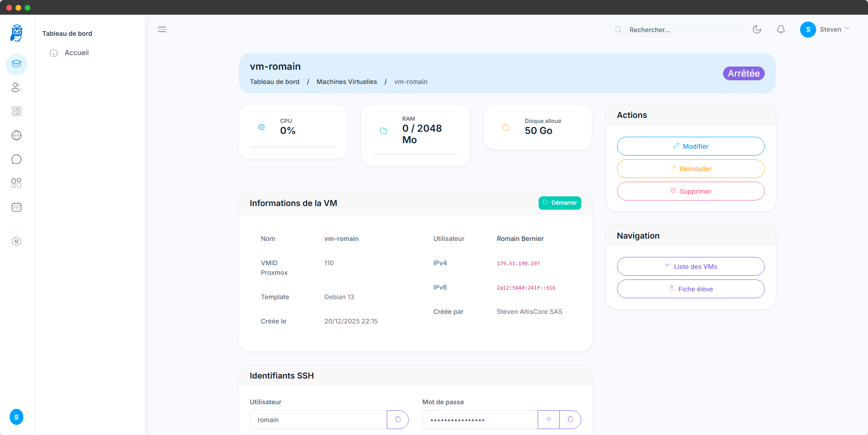Navigate to Tableau de bord breadcrumb link
Screen dimensions: 868x435
tap(274, 82)
